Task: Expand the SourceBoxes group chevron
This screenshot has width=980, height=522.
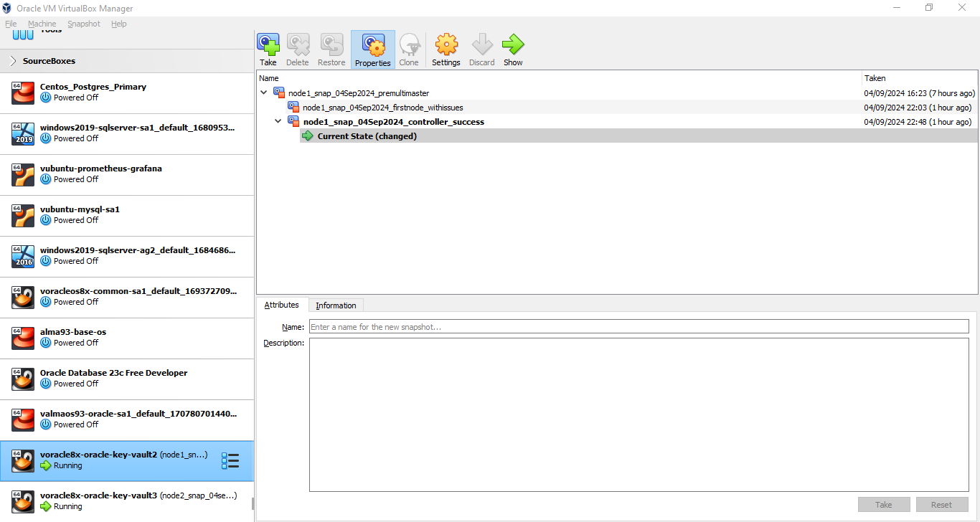Action: 13,61
